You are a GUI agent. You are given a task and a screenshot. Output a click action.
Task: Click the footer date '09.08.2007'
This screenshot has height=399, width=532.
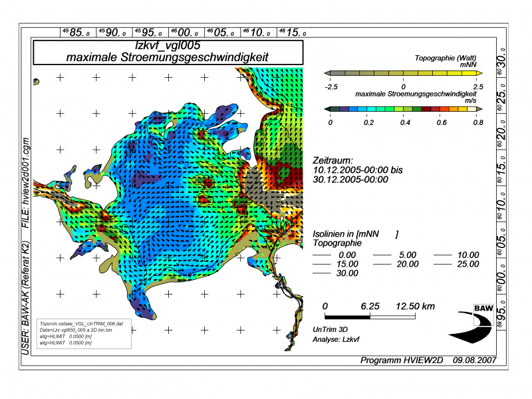tap(475, 360)
